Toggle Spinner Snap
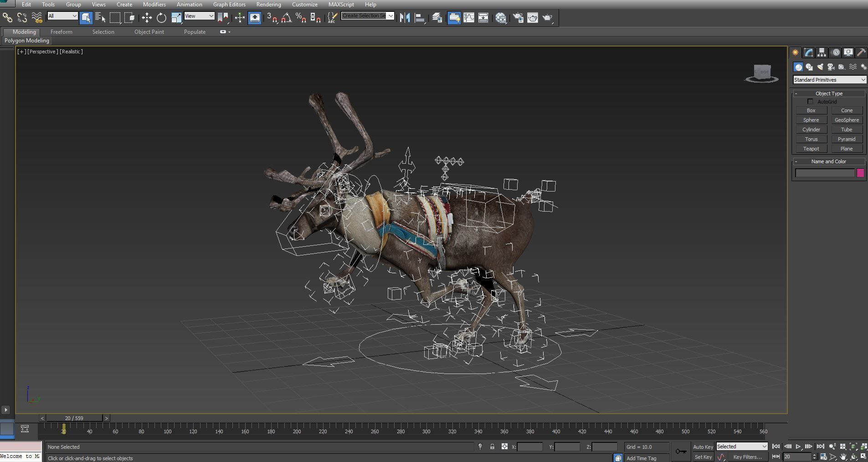The height and width of the screenshot is (462, 868). click(315, 18)
